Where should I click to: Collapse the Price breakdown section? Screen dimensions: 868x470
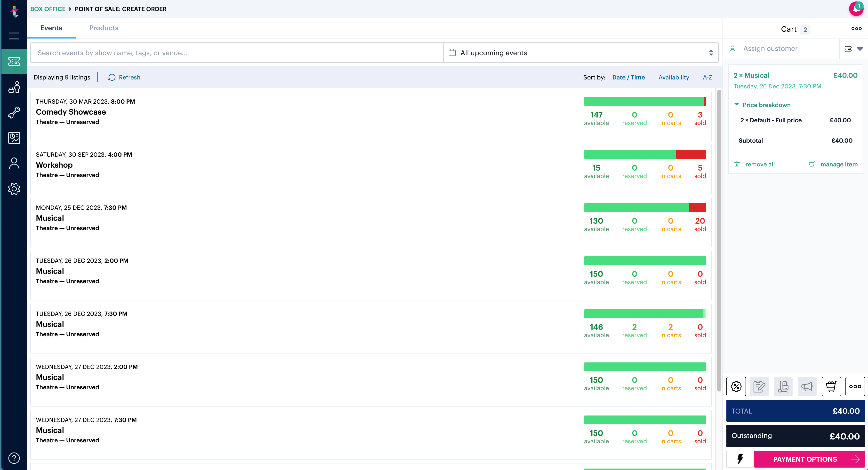(737, 105)
